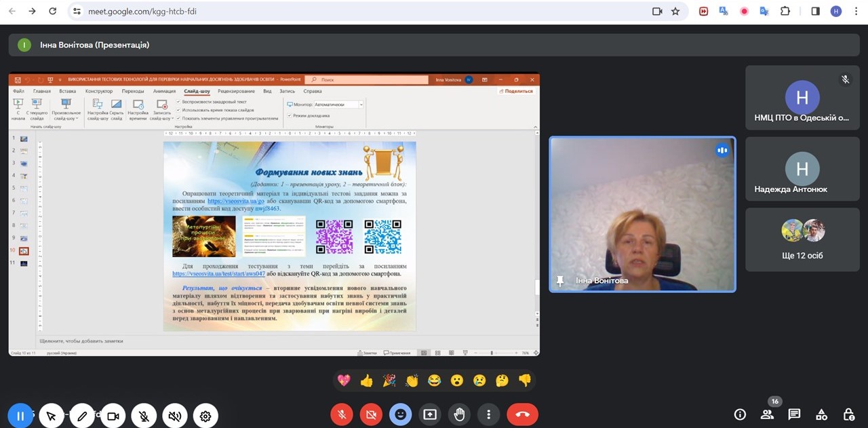Open the chat with everyone panel

tap(794, 414)
